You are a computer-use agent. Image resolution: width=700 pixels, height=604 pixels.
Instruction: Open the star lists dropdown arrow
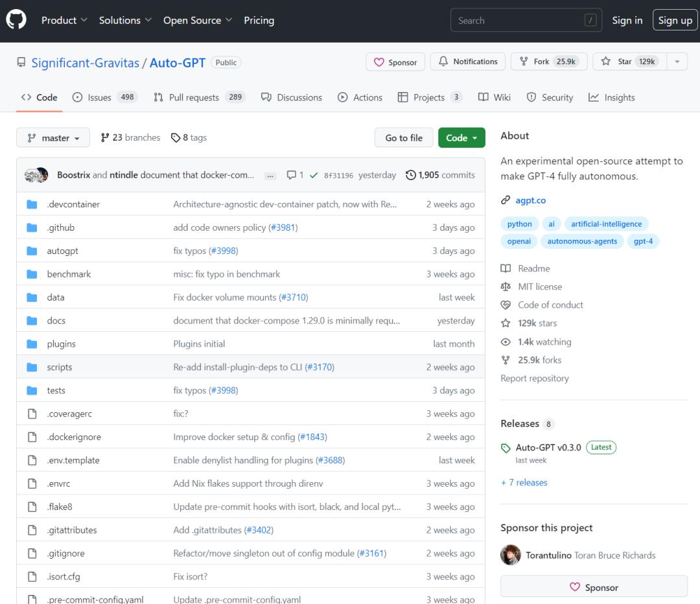click(677, 62)
